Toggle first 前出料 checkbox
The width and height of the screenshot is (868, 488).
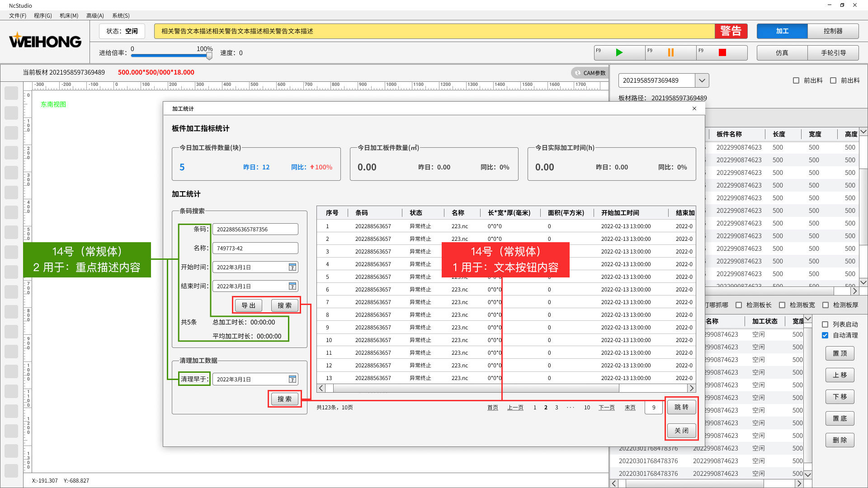coord(796,80)
